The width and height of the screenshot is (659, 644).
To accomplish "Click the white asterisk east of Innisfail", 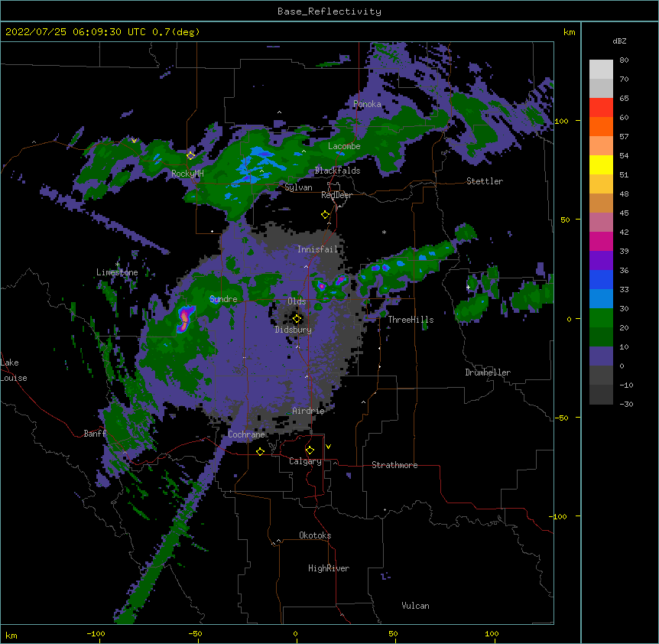I will point(384,232).
